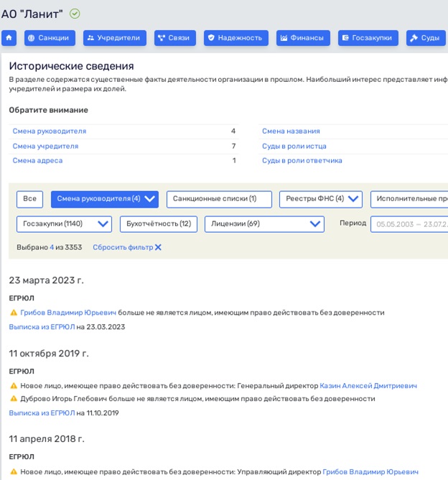Open the Финансы section
The image size is (448, 480).
pos(303,38)
